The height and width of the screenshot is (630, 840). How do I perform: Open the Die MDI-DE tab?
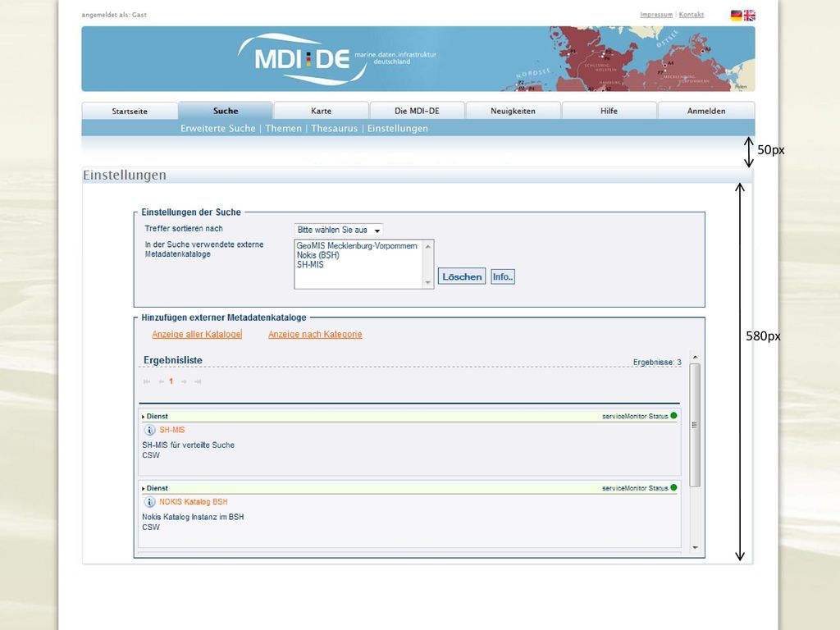point(417,111)
